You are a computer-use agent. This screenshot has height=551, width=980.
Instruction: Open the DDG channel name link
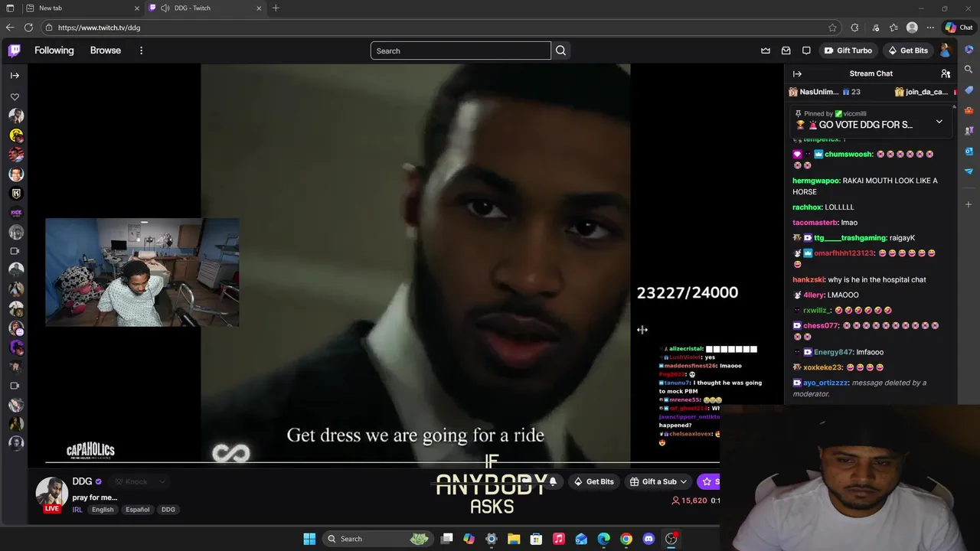tap(82, 481)
